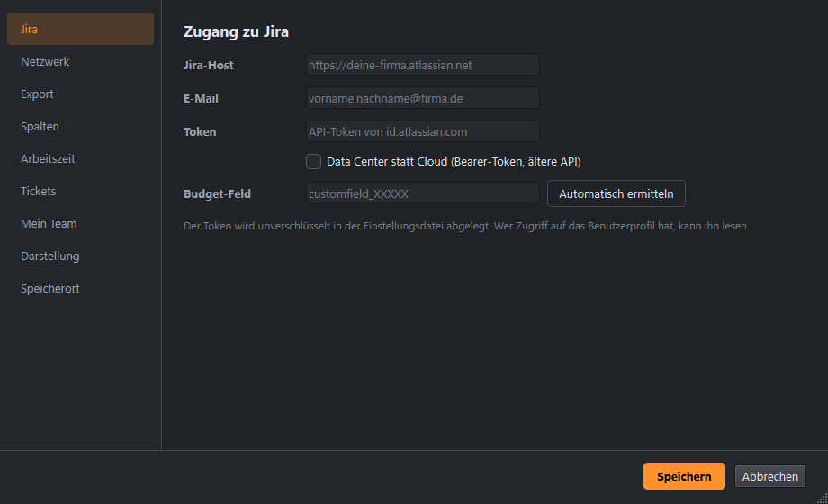Viewport: 828px width, 504px height.
Task: Click the Budget-Feld field label
Action: pyautogui.click(x=217, y=193)
